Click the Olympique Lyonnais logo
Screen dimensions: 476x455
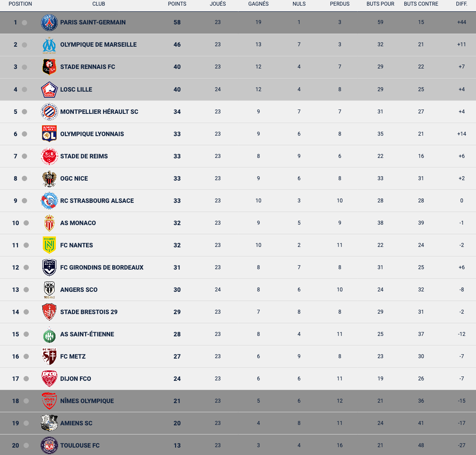tap(49, 134)
